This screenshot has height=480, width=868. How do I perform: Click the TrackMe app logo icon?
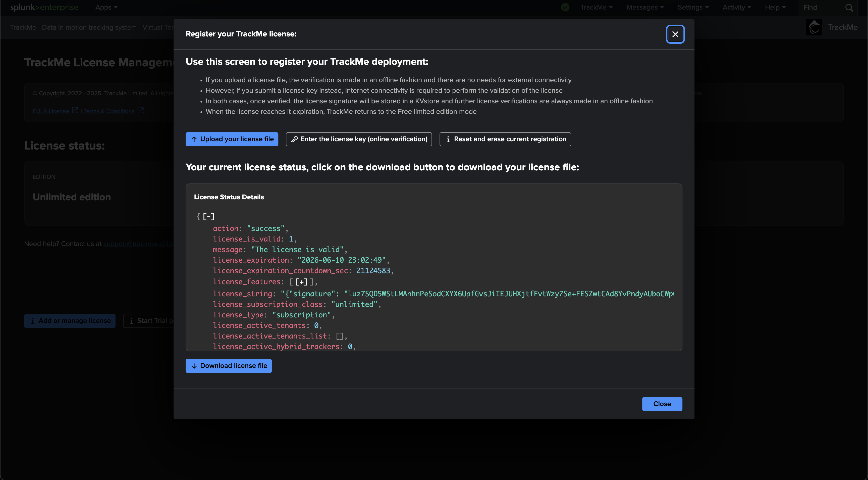coord(814,27)
